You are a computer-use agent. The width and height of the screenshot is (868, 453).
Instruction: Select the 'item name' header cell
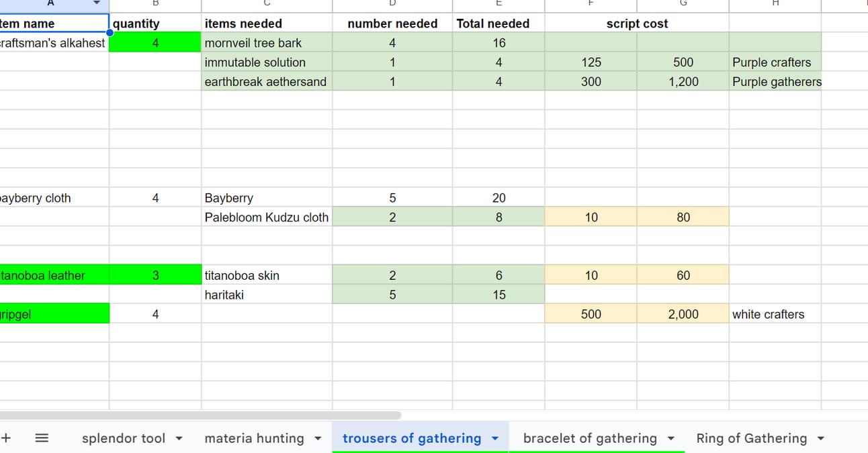pyautogui.click(x=54, y=23)
